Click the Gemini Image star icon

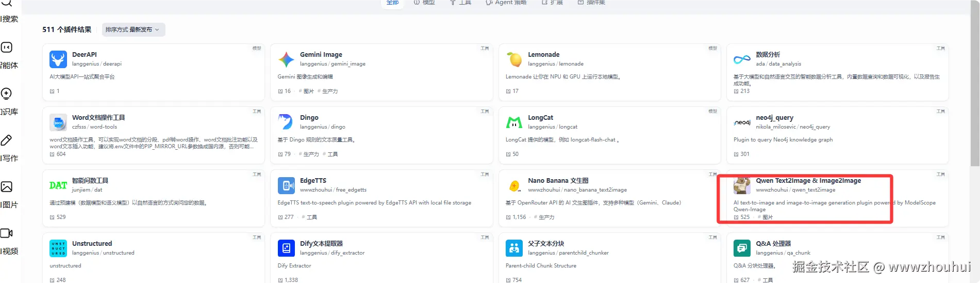point(286,59)
